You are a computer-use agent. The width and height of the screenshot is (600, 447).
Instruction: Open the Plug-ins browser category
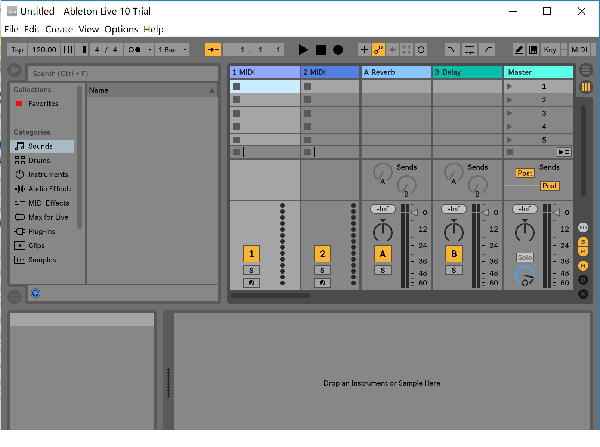point(42,231)
